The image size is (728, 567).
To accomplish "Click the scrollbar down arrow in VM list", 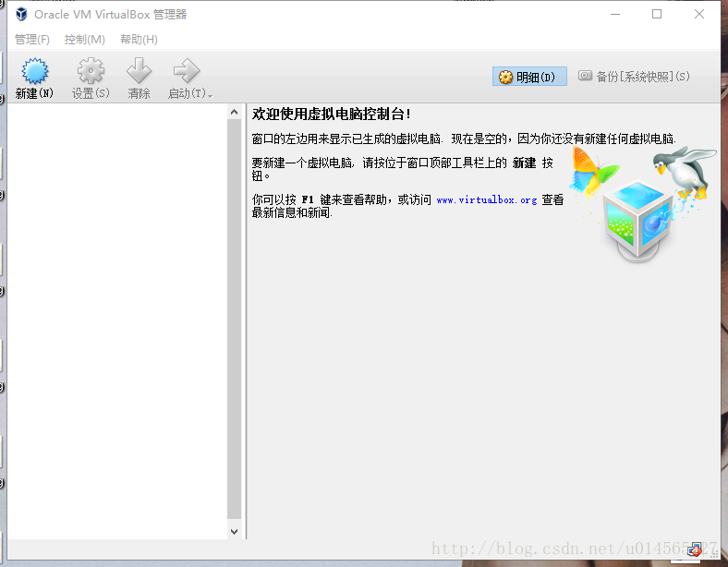I will 234,532.
